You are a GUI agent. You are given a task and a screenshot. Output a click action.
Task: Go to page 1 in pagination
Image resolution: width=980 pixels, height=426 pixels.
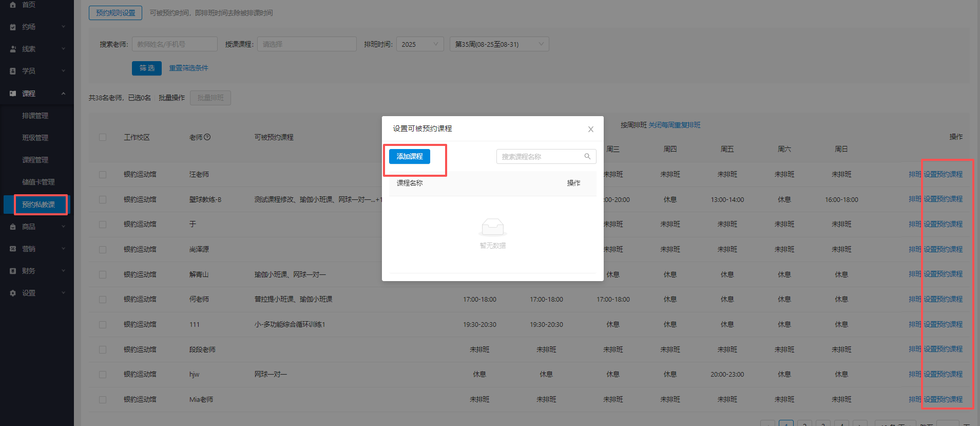[x=786, y=423]
